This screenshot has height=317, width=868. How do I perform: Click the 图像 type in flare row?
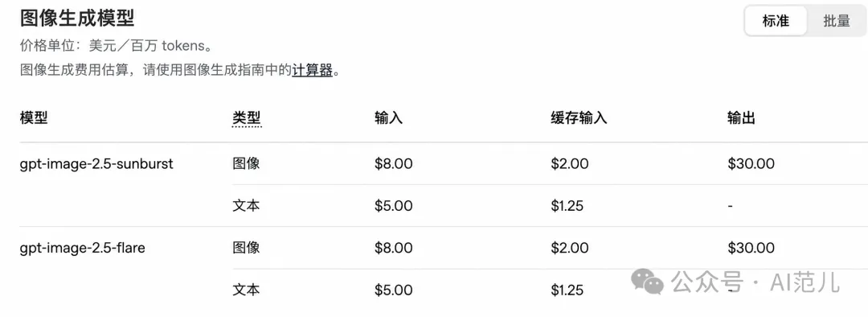pyautogui.click(x=246, y=248)
